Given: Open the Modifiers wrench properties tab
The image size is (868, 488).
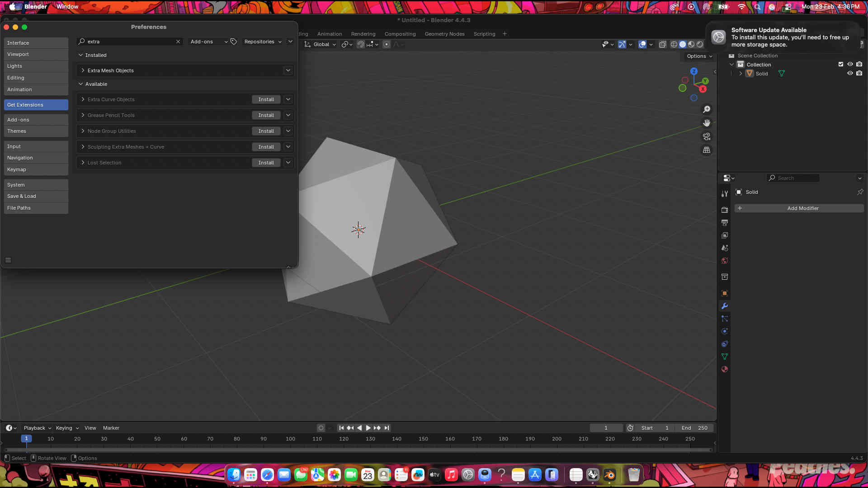Looking at the screenshot, I should [725, 306].
